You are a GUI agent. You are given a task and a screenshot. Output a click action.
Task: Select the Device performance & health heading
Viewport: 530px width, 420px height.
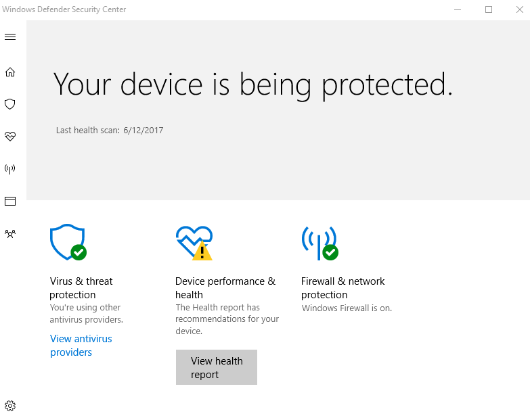pyautogui.click(x=225, y=288)
